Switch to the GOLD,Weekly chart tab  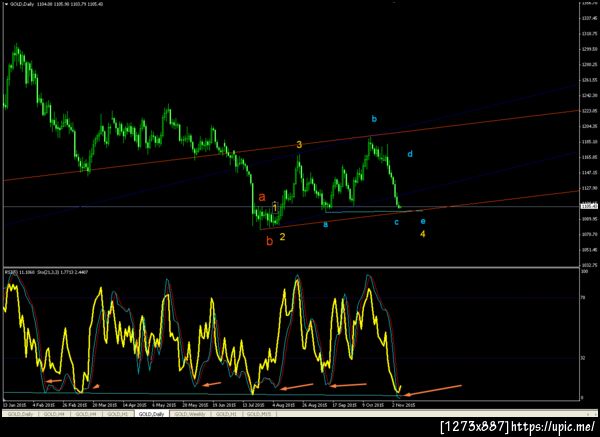(190, 414)
